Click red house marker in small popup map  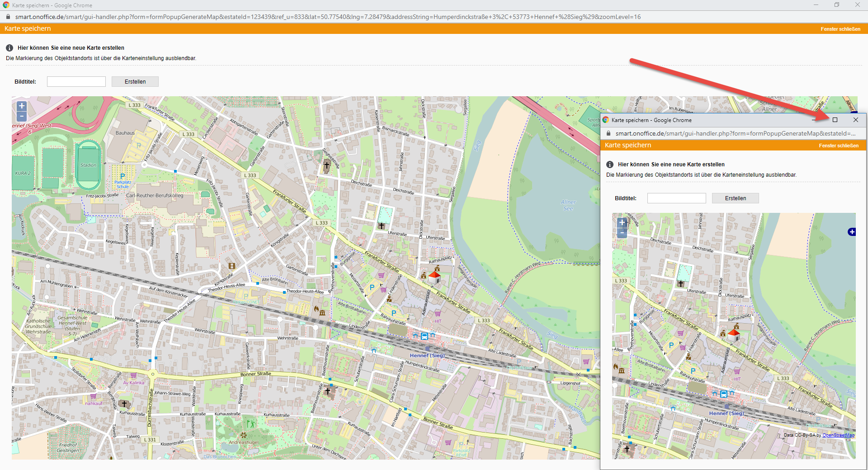(x=734, y=335)
